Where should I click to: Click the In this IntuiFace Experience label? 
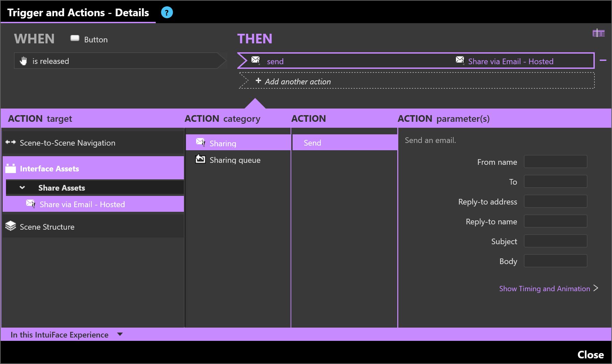[x=59, y=335]
